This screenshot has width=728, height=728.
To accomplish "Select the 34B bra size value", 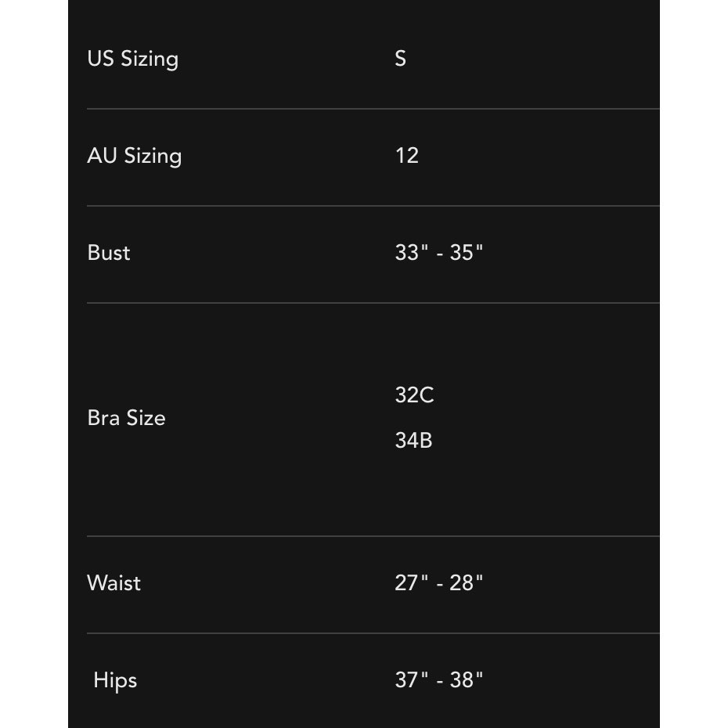I will (x=413, y=440).
